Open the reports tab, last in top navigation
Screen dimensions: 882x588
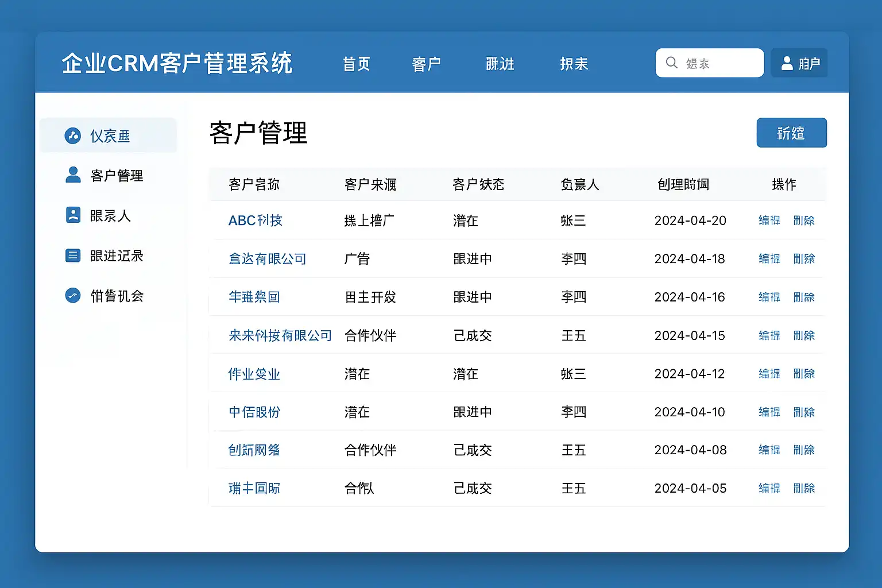[x=574, y=64]
